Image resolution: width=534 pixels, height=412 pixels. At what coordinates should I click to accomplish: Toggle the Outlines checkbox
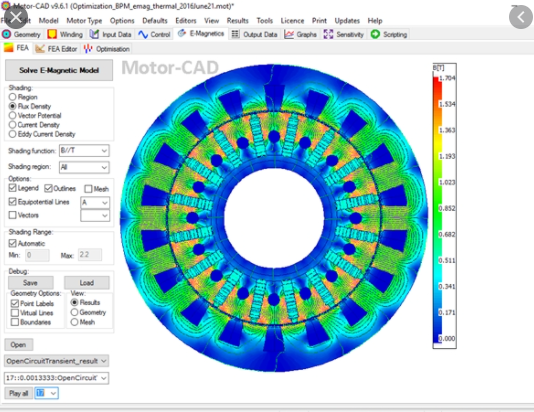[x=48, y=188]
